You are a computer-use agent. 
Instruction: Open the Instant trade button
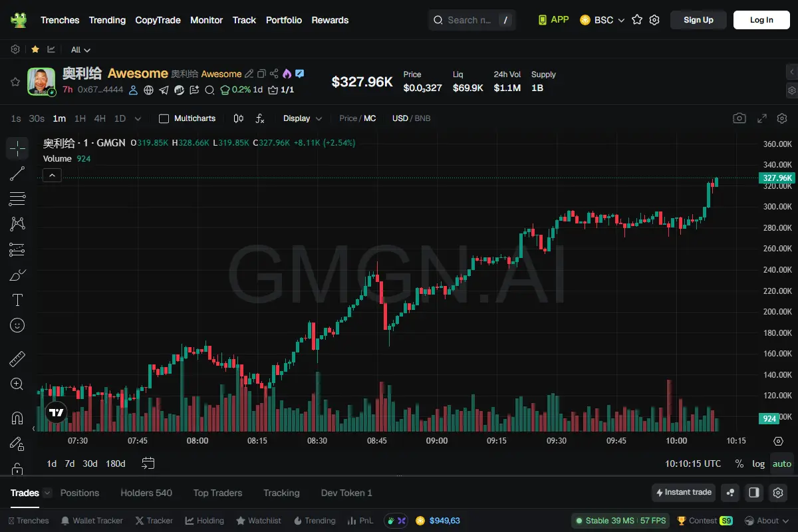684,493
